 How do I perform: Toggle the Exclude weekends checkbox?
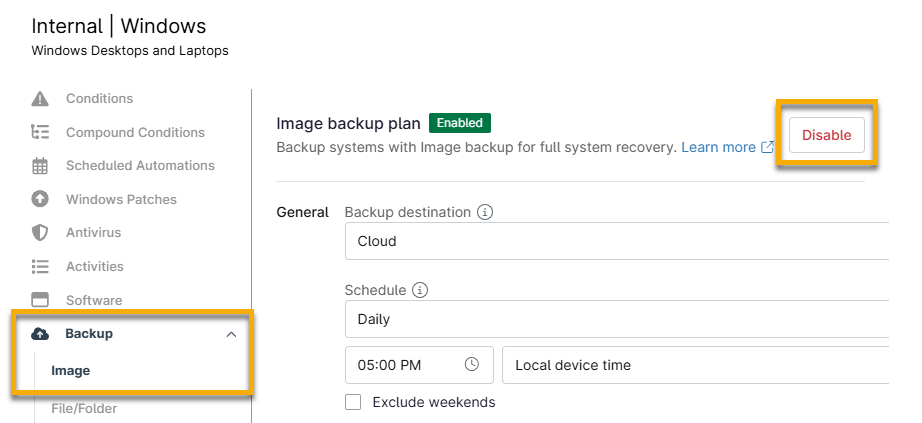coord(353,402)
